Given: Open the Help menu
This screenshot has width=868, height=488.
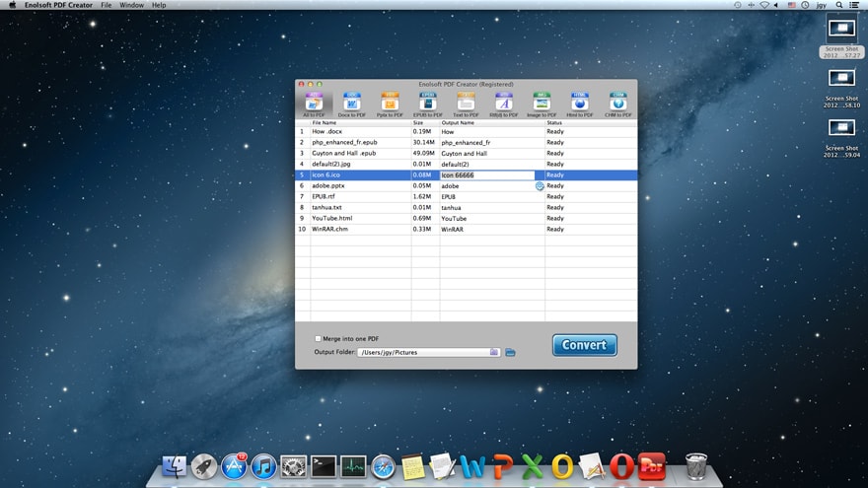Looking at the screenshot, I should [159, 5].
